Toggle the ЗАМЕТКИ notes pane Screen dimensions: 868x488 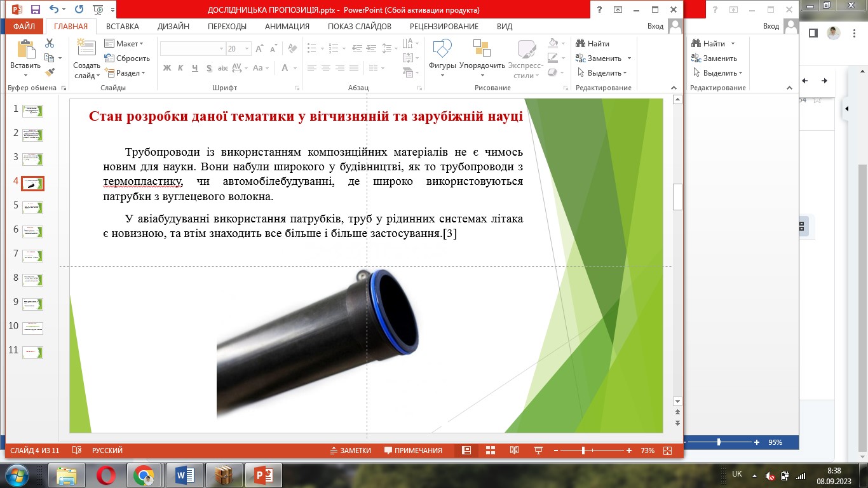tap(351, 451)
